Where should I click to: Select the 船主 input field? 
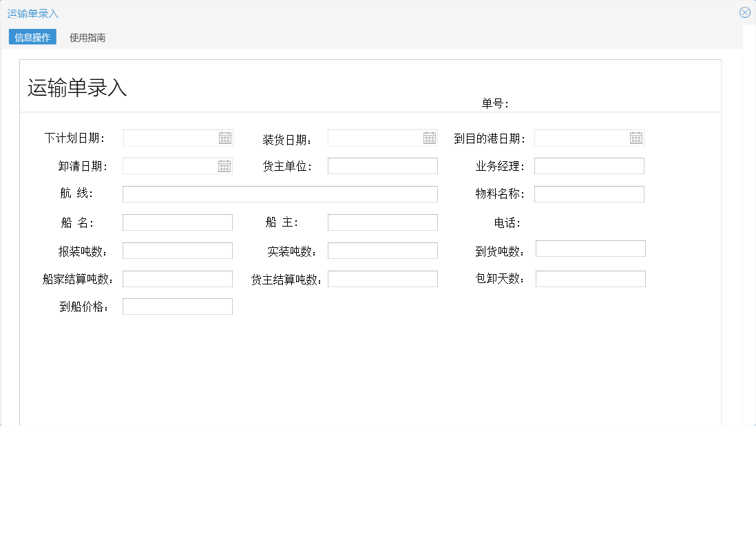tap(382, 222)
